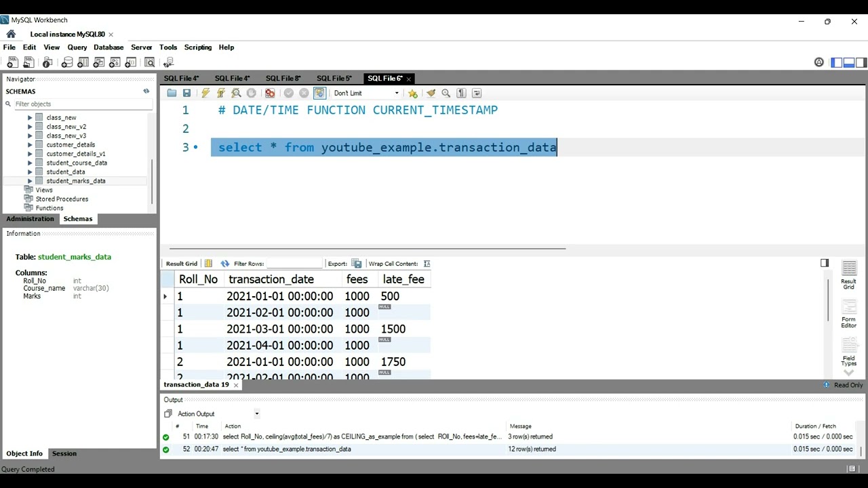Switch to the Administration tab

click(x=30, y=219)
